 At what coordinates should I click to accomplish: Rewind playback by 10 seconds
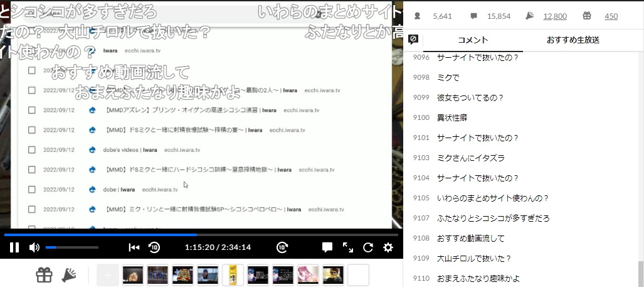click(x=154, y=247)
